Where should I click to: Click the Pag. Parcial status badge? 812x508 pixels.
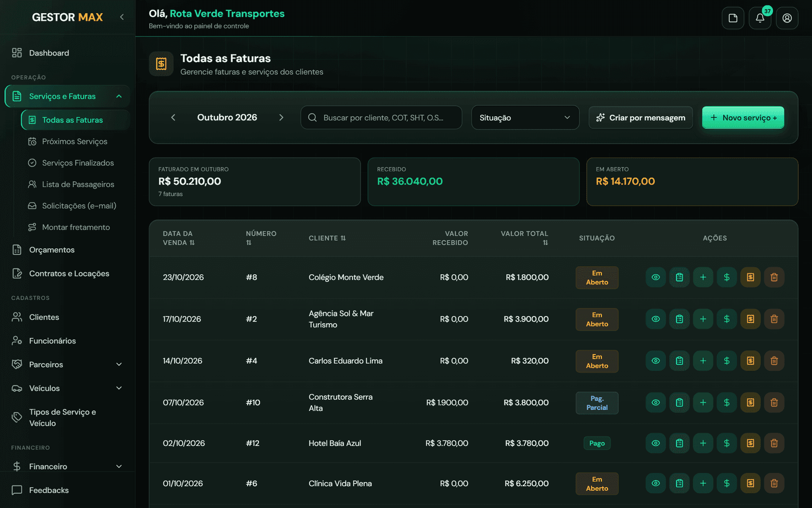pyautogui.click(x=597, y=403)
